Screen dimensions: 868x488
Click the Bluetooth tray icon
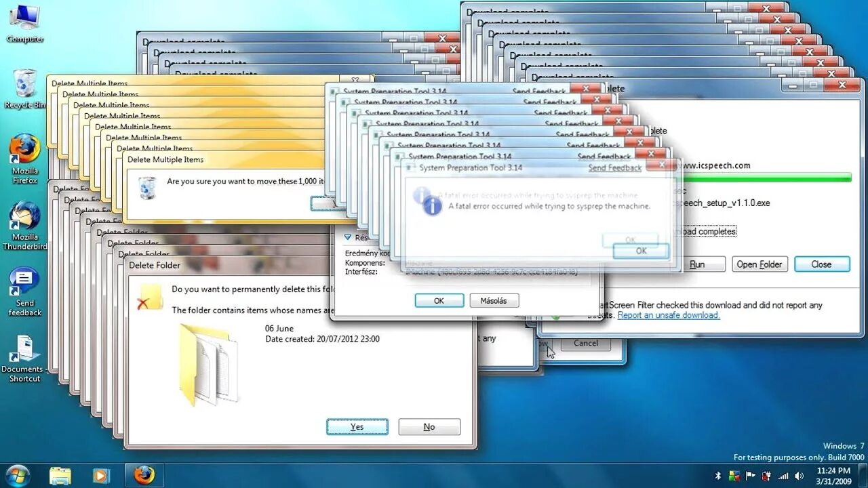pos(719,476)
